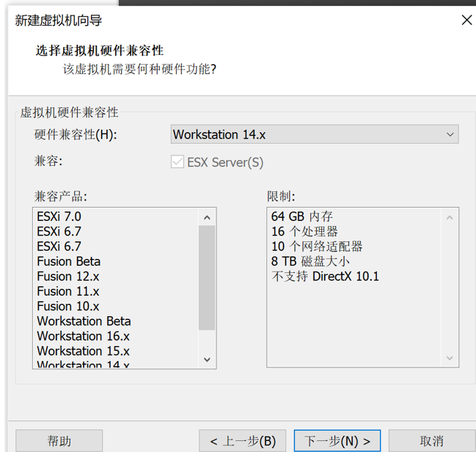Select the 10 个网络适配器 limit entry
The image size is (476, 452).
pyautogui.click(x=317, y=247)
